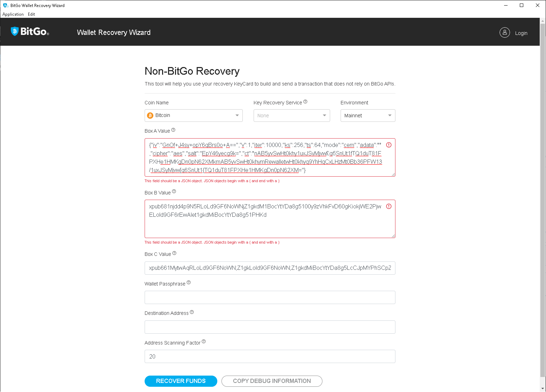The image size is (546, 392).
Task: Click the error warning icon in Box A
Action: 389,145
